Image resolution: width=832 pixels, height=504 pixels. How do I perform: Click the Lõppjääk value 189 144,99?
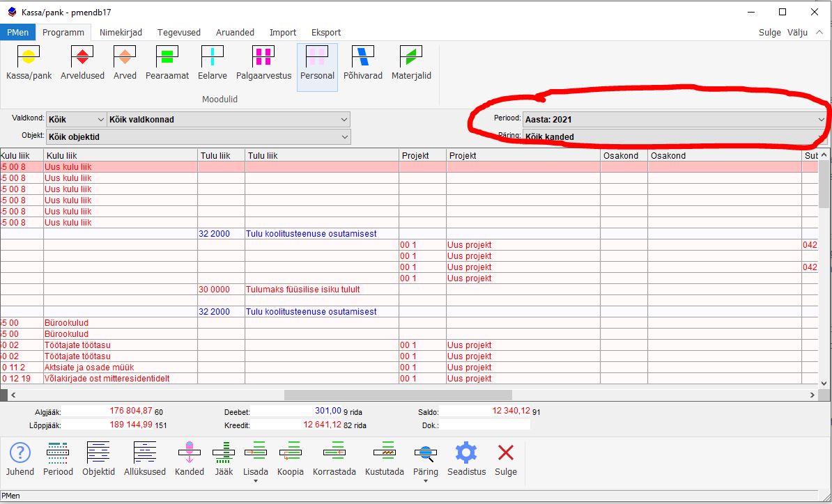(130, 425)
